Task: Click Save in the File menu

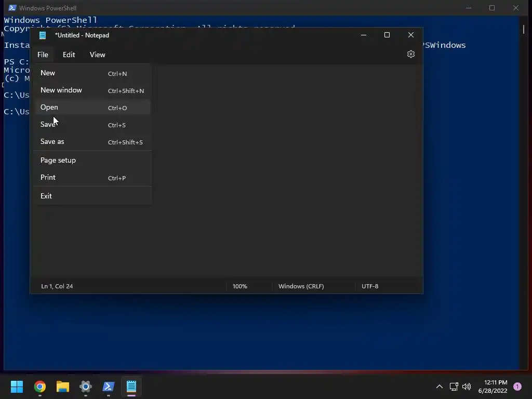Action: (x=92, y=125)
